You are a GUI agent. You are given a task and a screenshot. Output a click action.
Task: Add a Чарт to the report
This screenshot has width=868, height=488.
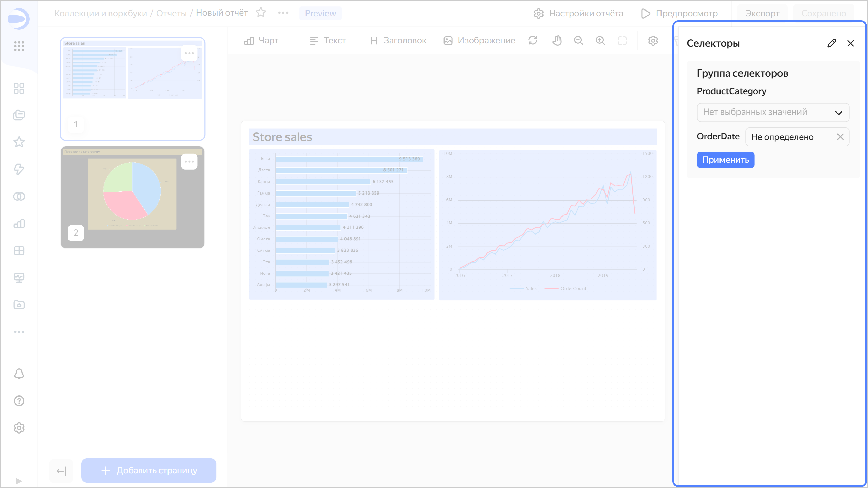[x=261, y=41]
